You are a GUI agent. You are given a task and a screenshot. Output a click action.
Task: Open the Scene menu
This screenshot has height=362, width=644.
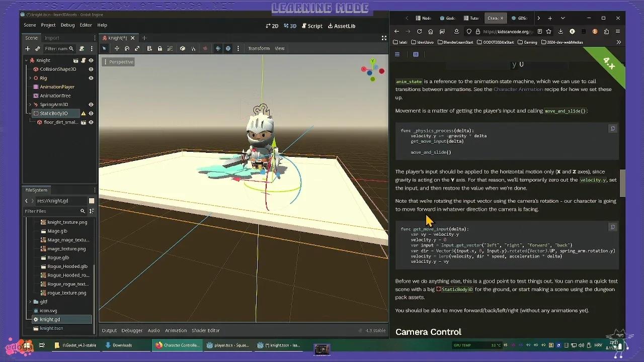30,25
